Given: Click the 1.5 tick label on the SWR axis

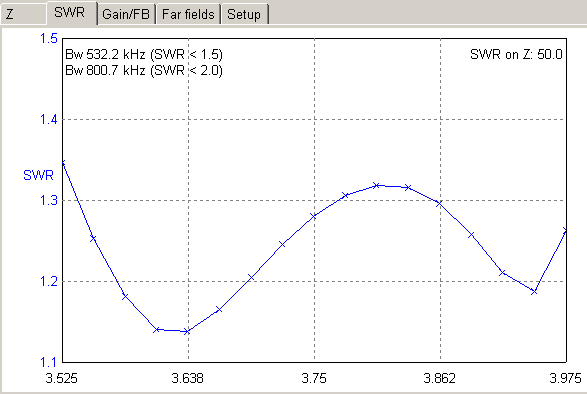Looking at the screenshot, I should 49,39.
